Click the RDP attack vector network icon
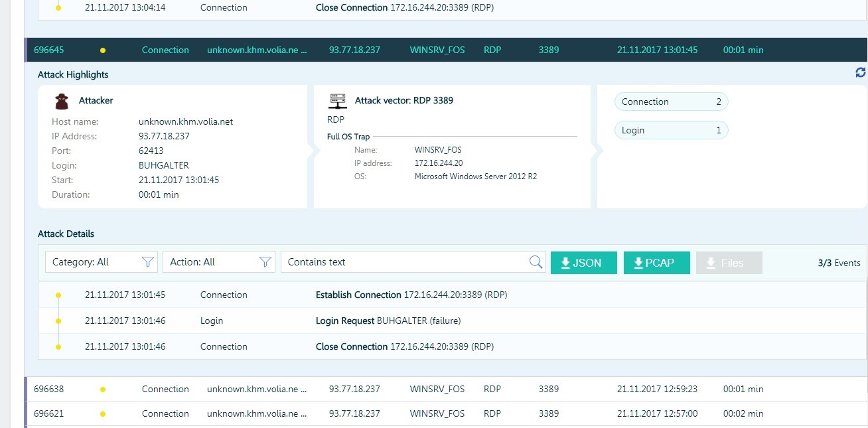Viewport: 868px width, 428px height. 337,101
